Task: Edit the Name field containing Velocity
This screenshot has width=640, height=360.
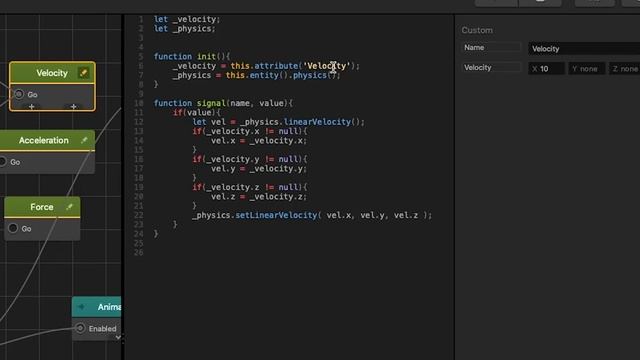Action: tap(584, 49)
